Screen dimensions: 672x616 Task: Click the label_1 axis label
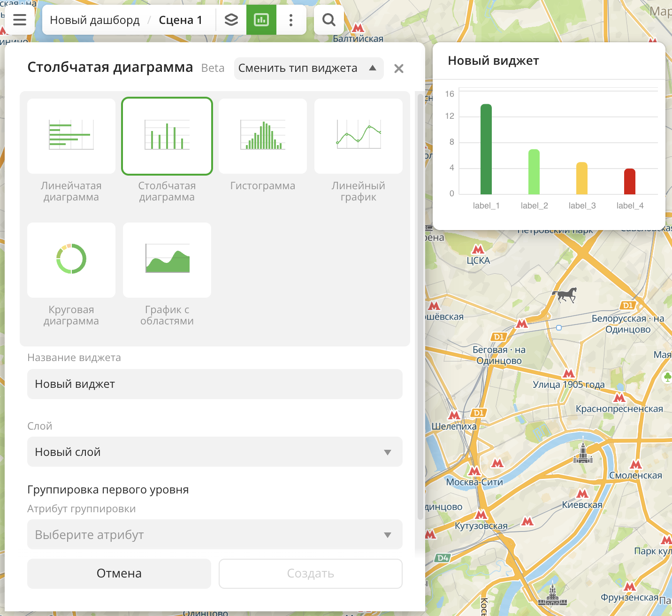pyautogui.click(x=486, y=206)
